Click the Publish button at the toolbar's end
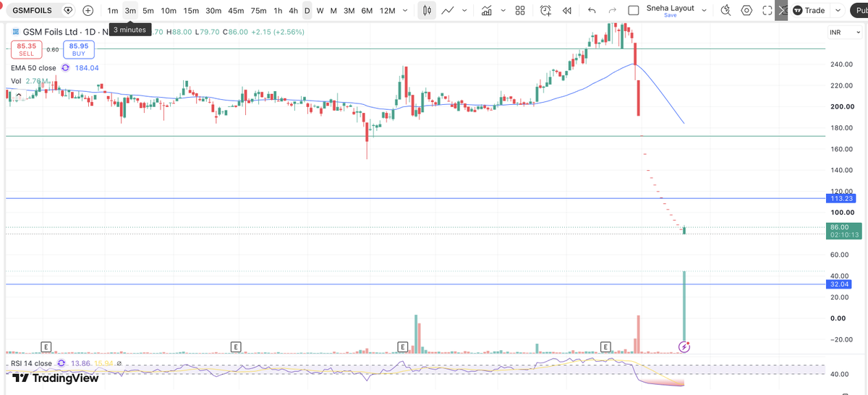Screen dimensions: 868x395 (x=859, y=11)
